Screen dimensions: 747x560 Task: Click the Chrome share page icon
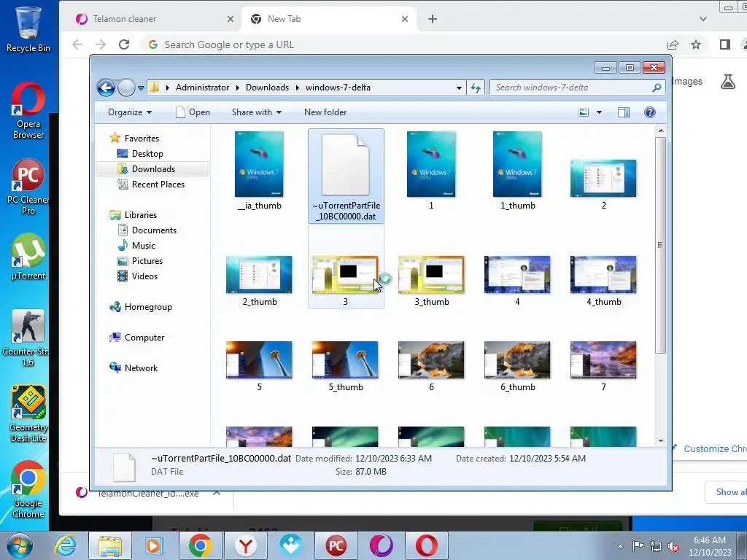coord(673,44)
